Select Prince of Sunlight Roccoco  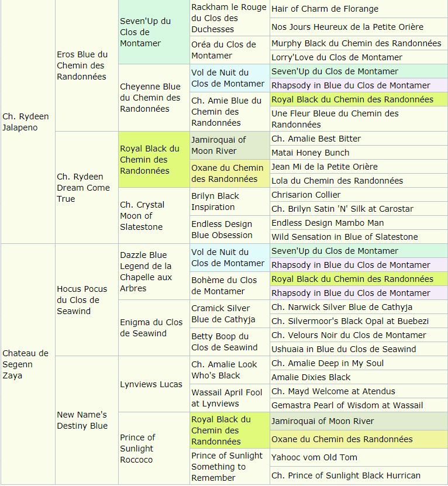point(154,448)
